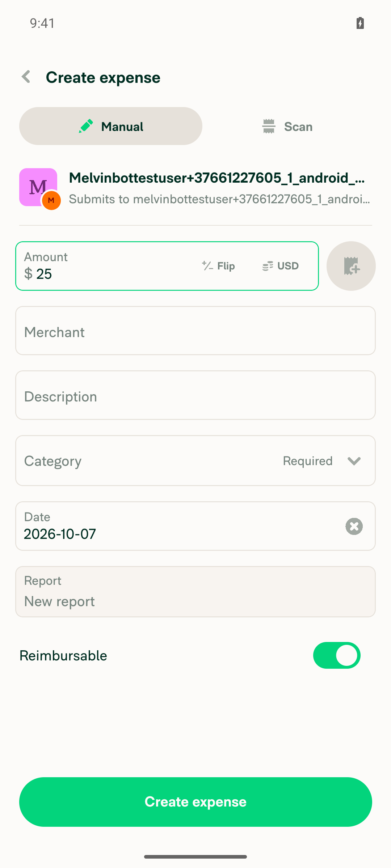Tap the battery charging icon in status bar

[x=360, y=23]
